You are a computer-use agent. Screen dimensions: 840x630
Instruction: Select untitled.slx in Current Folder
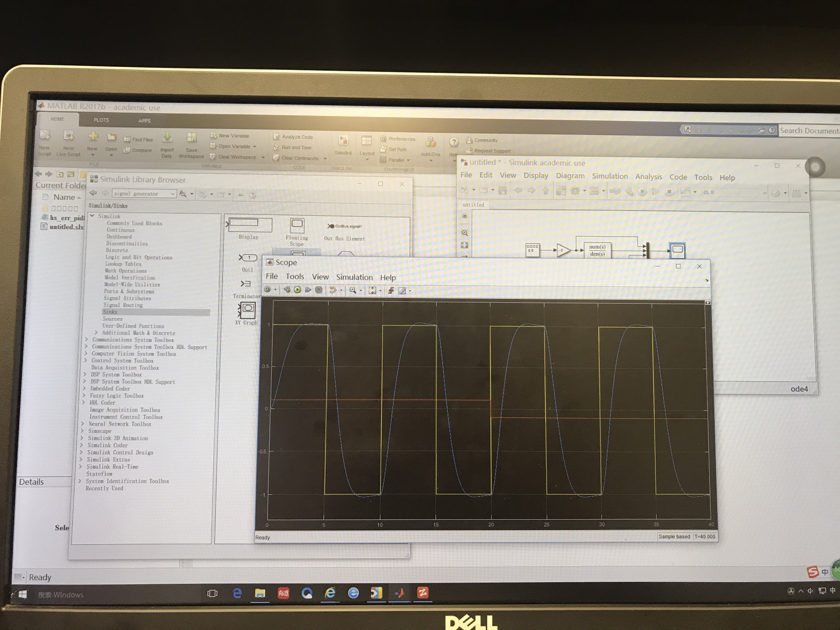coord(62,227)
